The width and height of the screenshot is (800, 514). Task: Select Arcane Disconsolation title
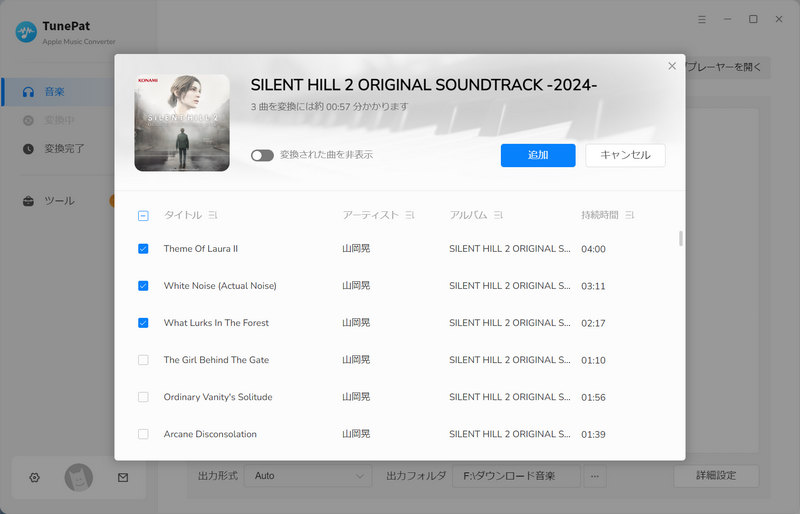tap(210, 434)
